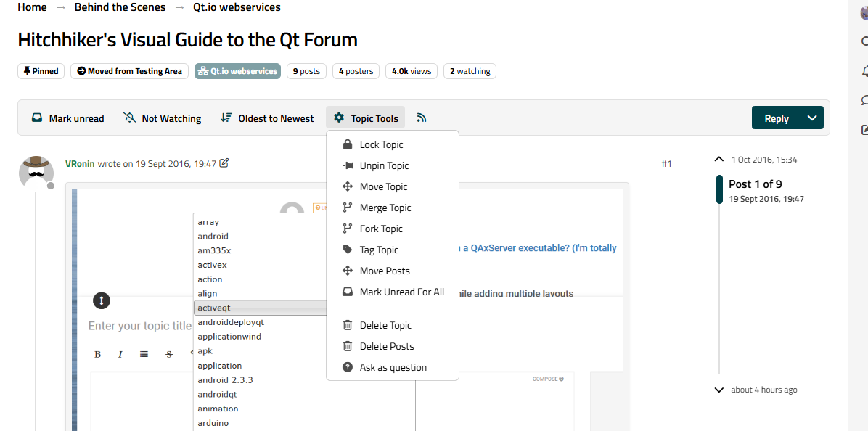This screenshot has height=431, width=868.
Task: Click the Bold icon in embedded composer
Action: [x=97, y=354]
